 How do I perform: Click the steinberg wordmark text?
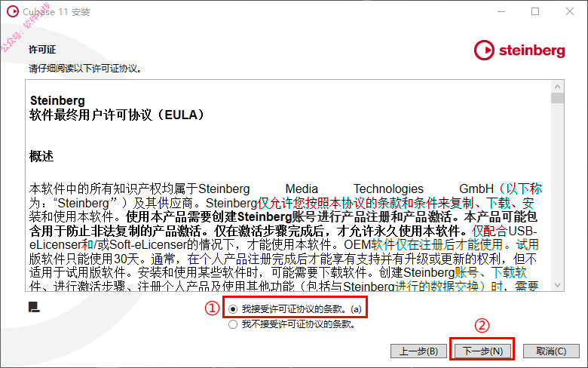531,51
